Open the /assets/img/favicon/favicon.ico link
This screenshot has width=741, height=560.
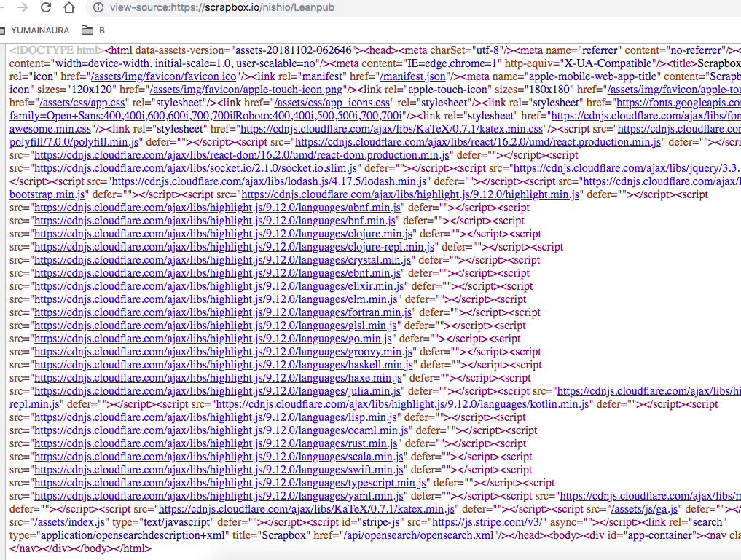tap(163, 76)
